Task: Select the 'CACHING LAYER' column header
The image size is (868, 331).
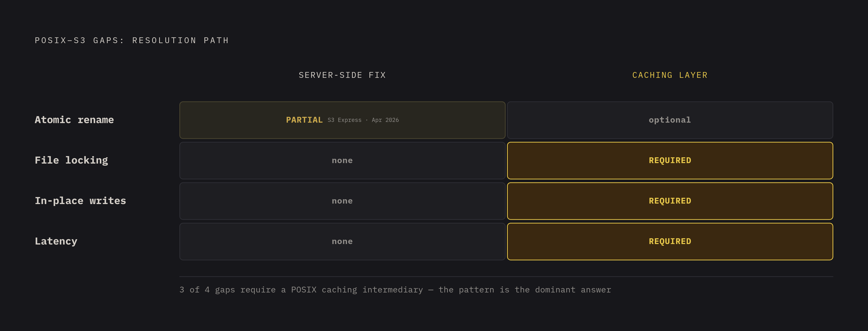Action: (x=670, y=75)
